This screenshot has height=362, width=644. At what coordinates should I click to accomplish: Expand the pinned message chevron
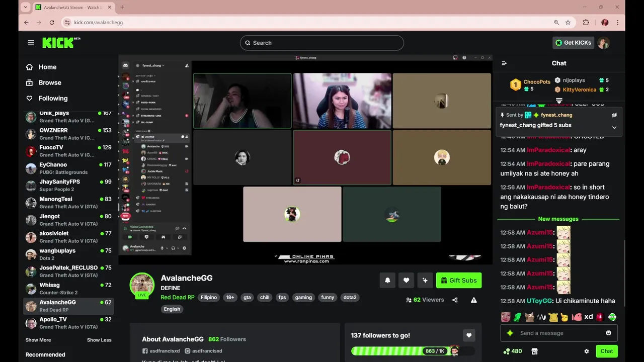tap(614, 128)
